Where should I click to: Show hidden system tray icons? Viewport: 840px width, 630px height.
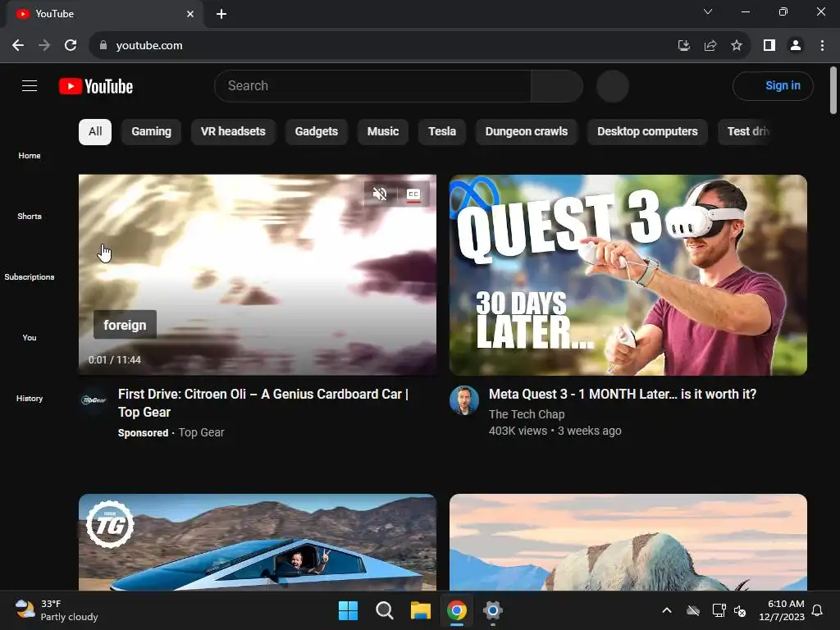[x=667, y=610]
